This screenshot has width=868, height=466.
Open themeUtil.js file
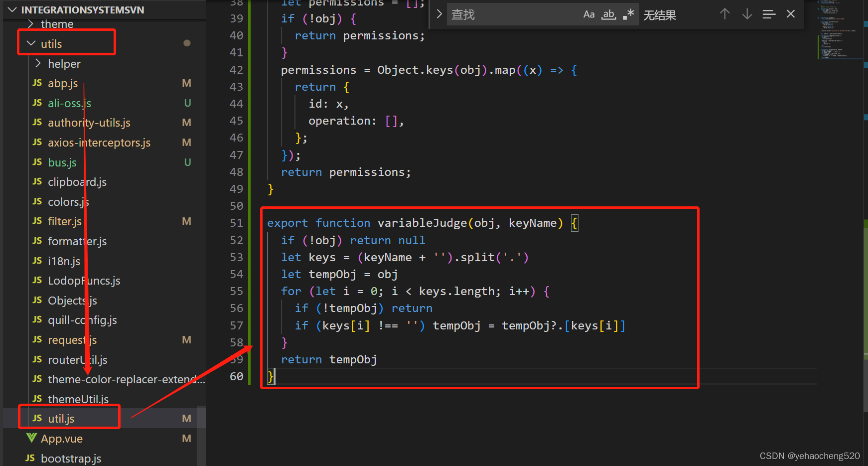[x=78, y=399]
